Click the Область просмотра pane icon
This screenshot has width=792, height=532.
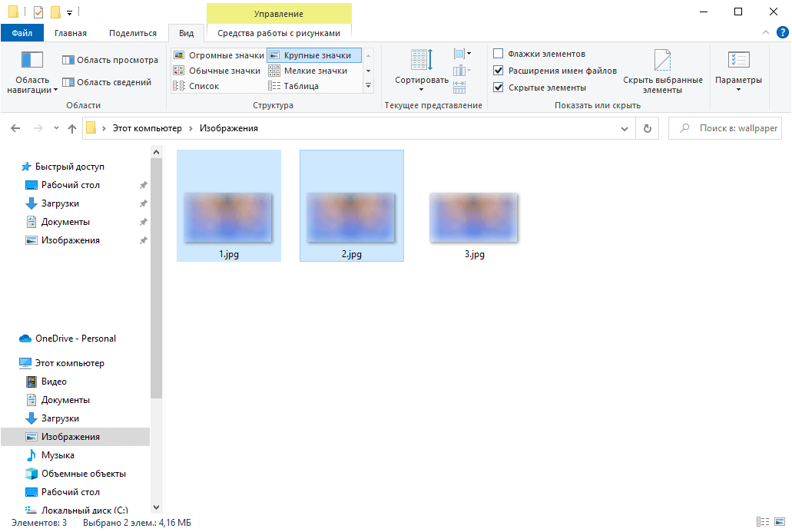click(x=68, y=60)
